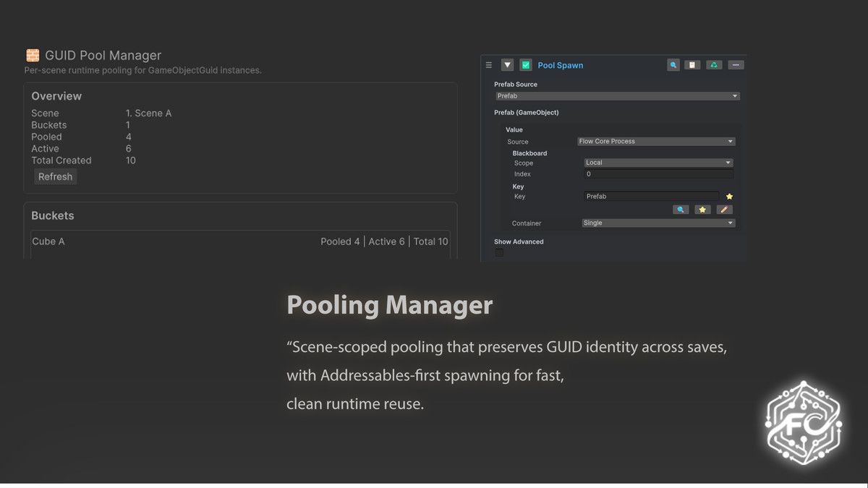Image resolution: width=868 pixels, height=488 pixels.
Task: Click the magnifier icon in Pool Spawn header
Action: click(x=673, y=65)
